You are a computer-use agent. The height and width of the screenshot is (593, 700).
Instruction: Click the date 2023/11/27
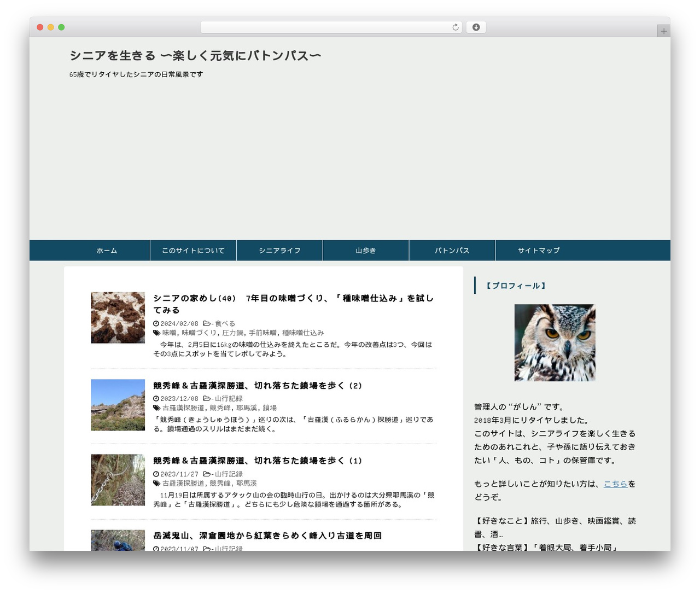pyautogui.click(x=179, y=474)
